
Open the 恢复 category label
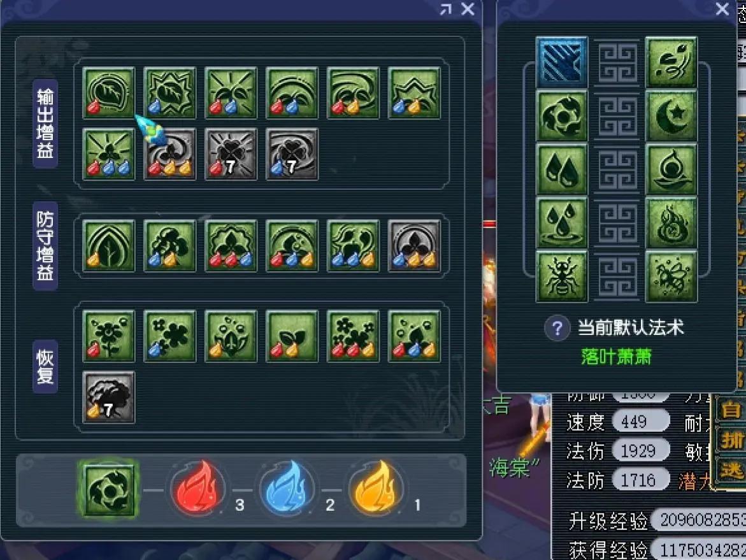click(x=45, y=367)
